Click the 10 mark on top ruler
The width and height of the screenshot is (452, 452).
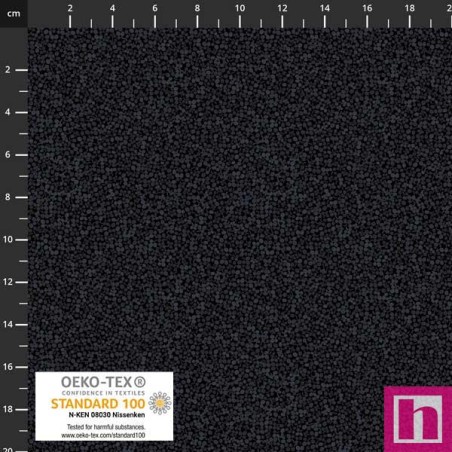click(x=240, y=8)
